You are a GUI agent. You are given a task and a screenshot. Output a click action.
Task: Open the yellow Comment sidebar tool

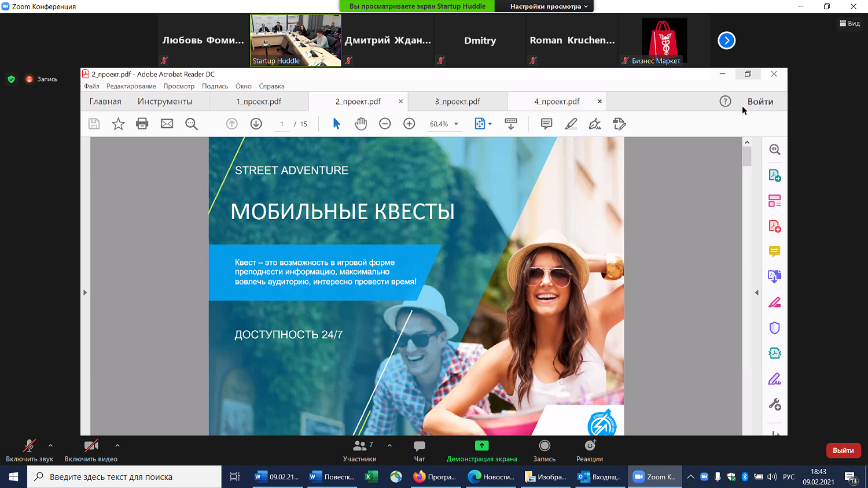tap(775, 251)
